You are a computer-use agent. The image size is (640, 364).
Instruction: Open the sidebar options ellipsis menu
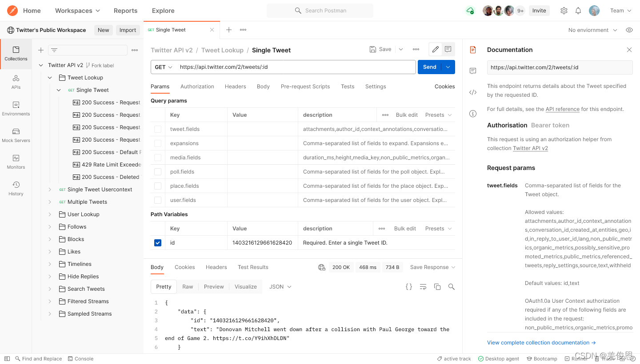point(135,50)
